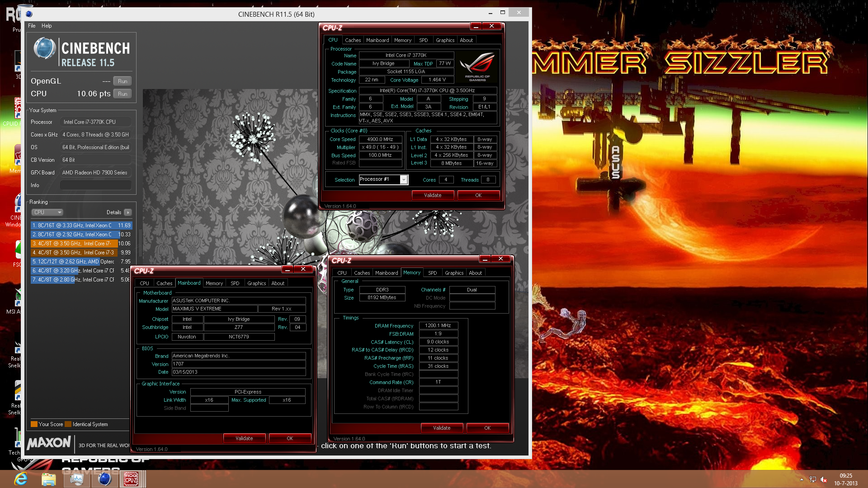Select ranking entry 2 Xeon 2.92 GHz
Screen dimensions: 868x488
click(81, 234)
